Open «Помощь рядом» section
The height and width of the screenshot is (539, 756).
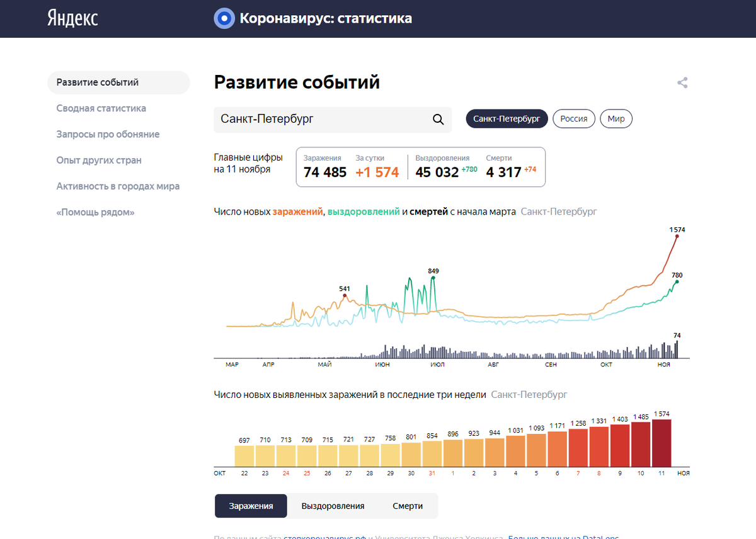tap(95, 212)
